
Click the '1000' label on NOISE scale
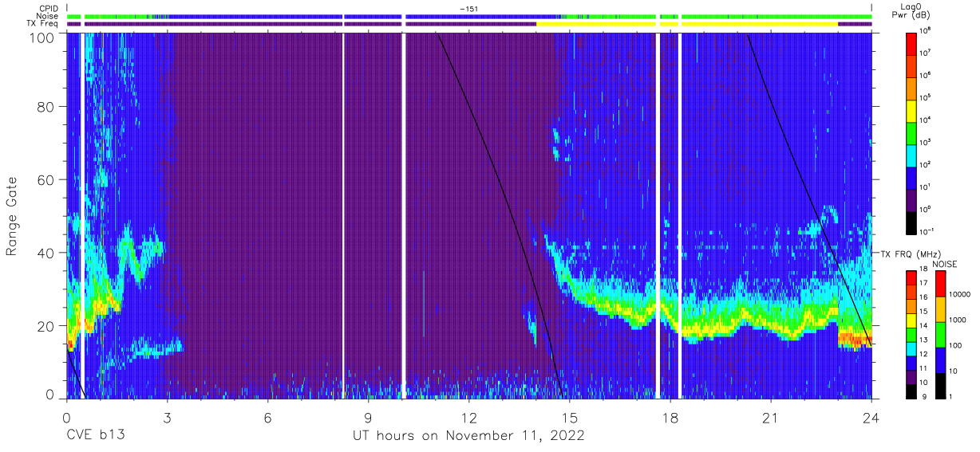coord(957,320)
